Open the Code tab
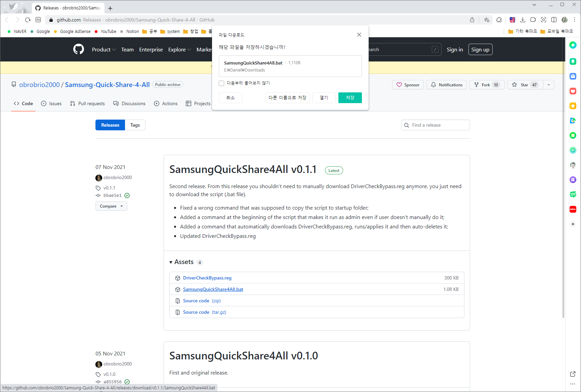The height and width of the screenshot is (392, 581). click(x=23, y=103)
